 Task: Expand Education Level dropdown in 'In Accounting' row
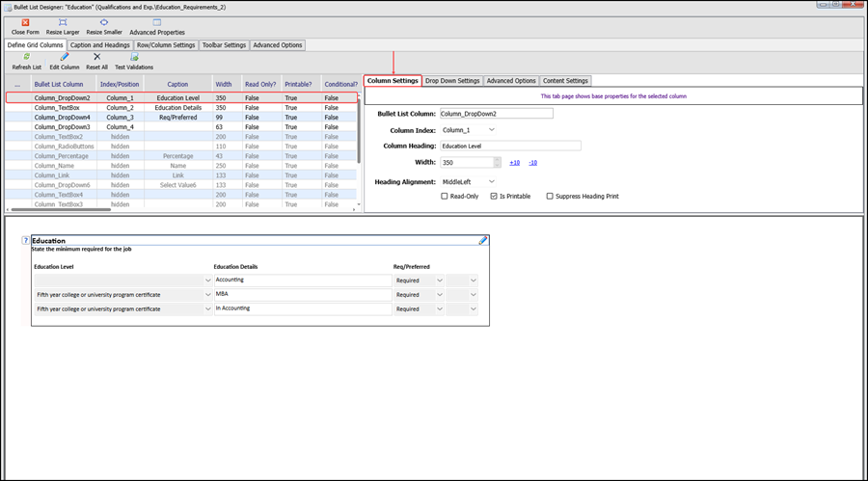[x=207, y=309]
